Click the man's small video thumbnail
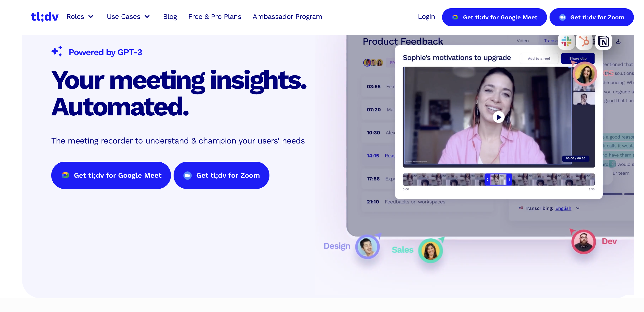 click(584, 98)
